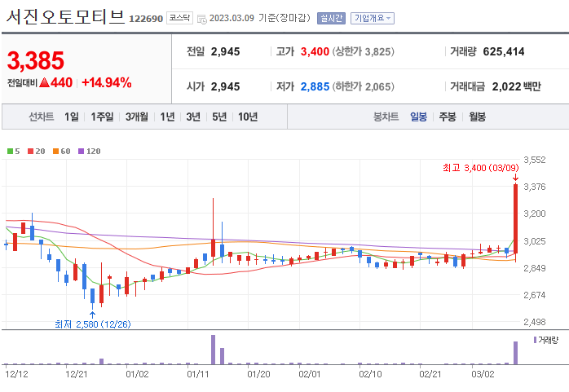This screenshot has height=392, width=569.
Task: Click the 거래량 value 625,414
Action: [503, 51]
